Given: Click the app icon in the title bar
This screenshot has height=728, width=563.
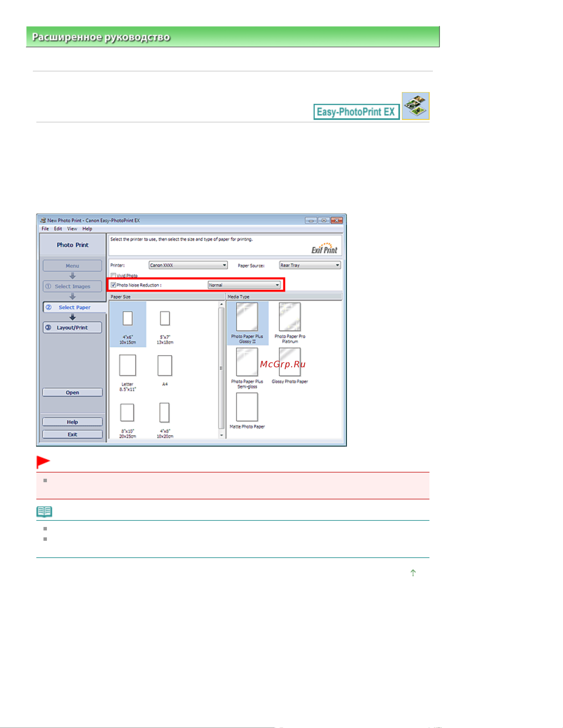Looking at the screenshot, I should tap(43, 220).
